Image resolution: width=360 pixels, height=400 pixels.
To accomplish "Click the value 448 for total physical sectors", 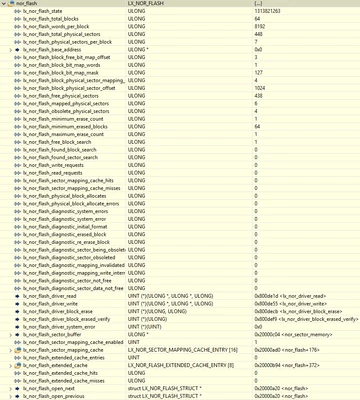I will point(258,34).
